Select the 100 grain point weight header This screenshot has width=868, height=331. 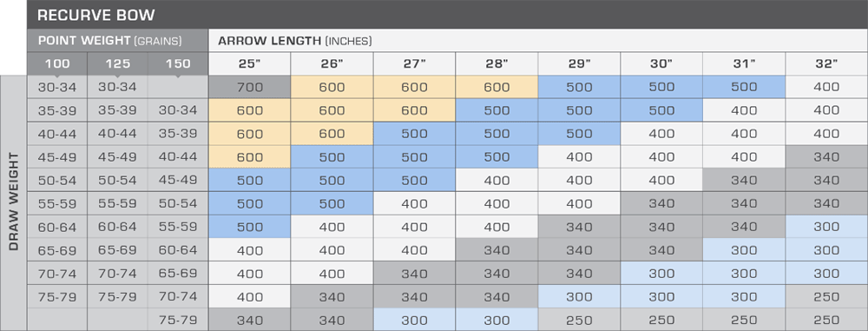pyautogui.click(x=57, y=63)
